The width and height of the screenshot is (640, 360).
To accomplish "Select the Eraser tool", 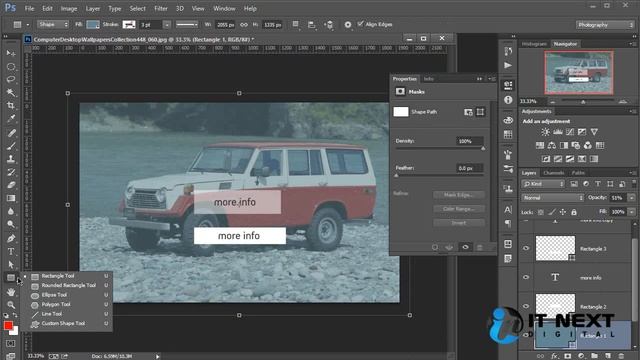I will [x=11, y=185].
